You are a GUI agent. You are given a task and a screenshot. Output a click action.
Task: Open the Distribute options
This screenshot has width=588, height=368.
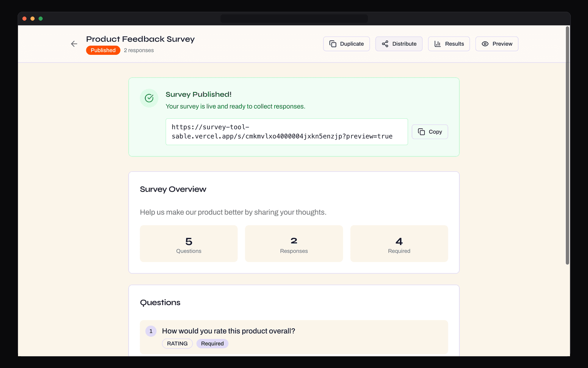click(399, 43)
